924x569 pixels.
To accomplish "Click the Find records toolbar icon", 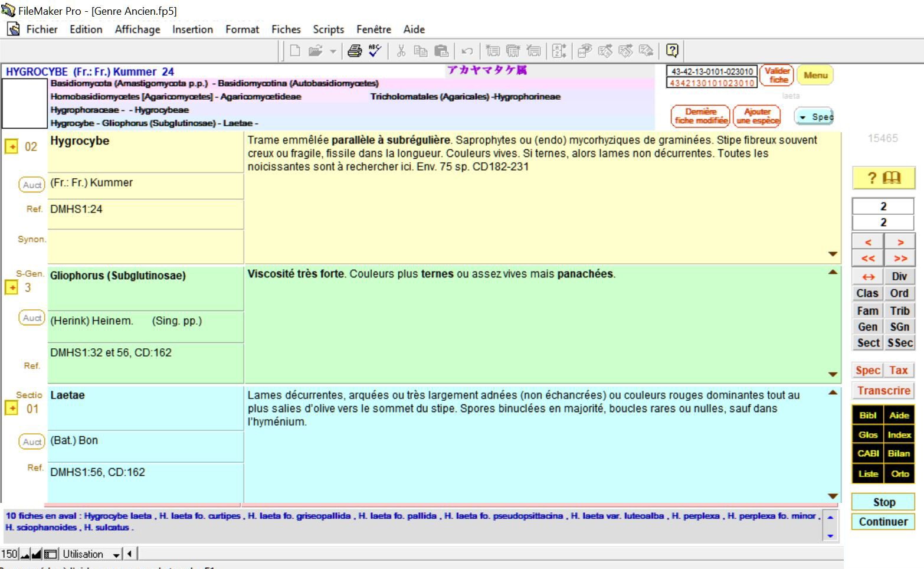I will point(585,51).
